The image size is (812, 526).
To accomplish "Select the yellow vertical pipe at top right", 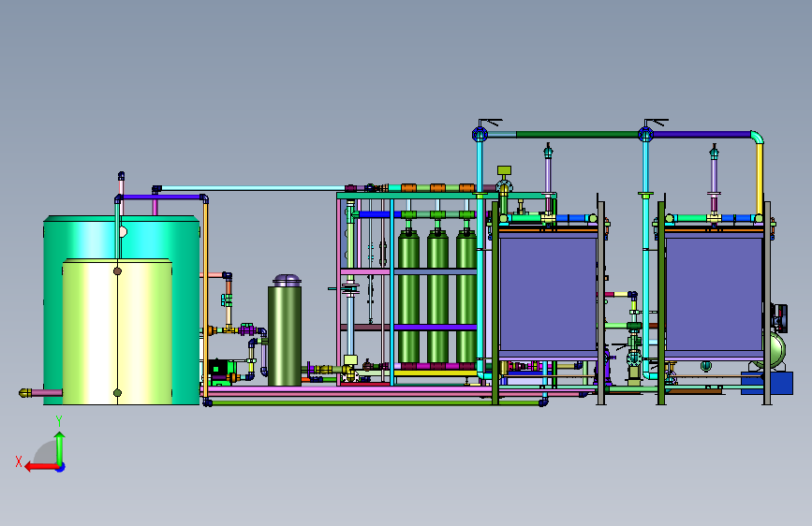I will (x=760, y=179).
